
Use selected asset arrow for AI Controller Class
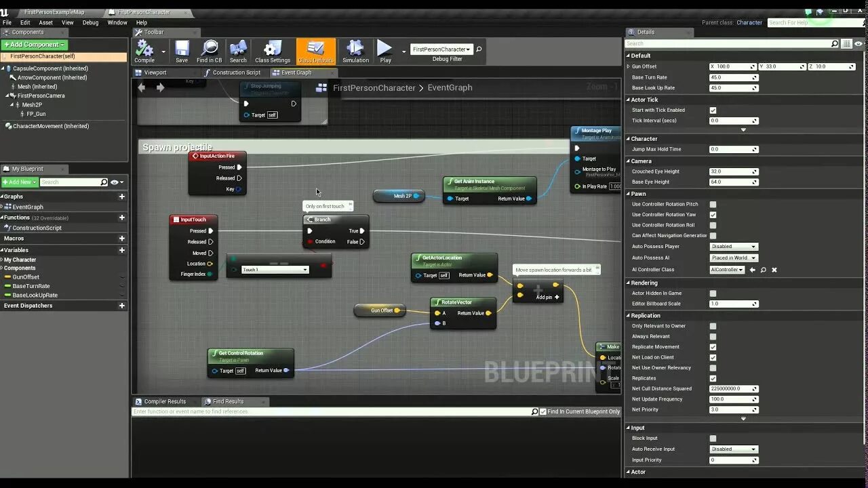point(752,270)
